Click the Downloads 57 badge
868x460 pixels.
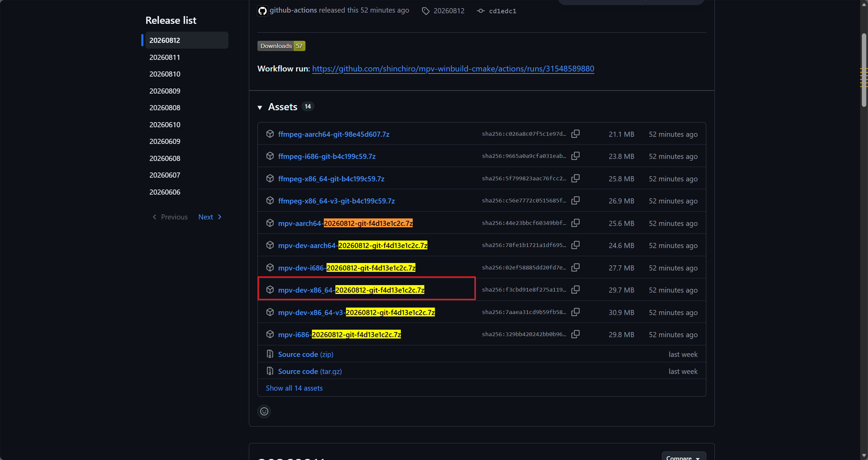point(281,46)
